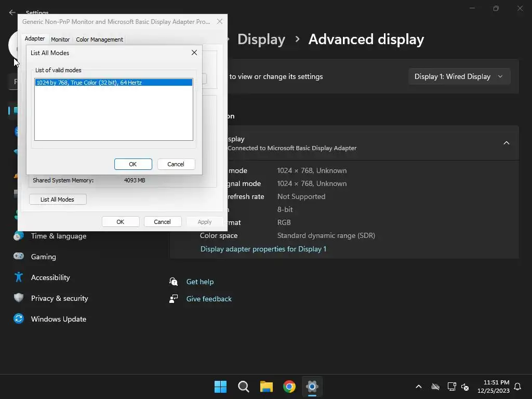This screenshot has width=532, height=399.
Task: Open Privacy & security settings
Action: (60, 298)
